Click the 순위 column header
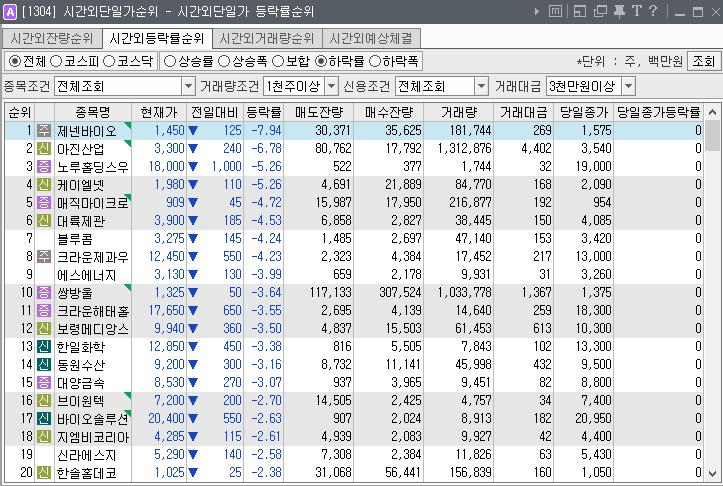 pos(20,112)
